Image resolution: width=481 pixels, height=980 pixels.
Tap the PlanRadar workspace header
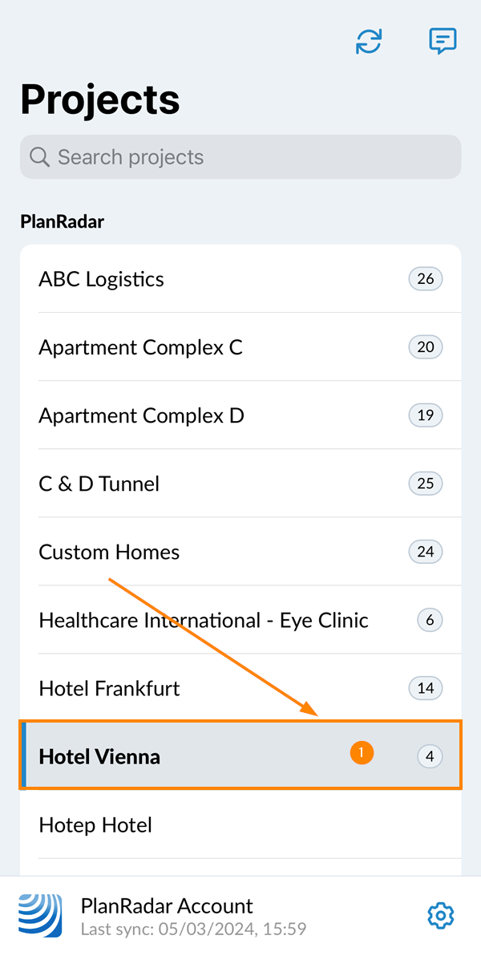pos(62,221)
